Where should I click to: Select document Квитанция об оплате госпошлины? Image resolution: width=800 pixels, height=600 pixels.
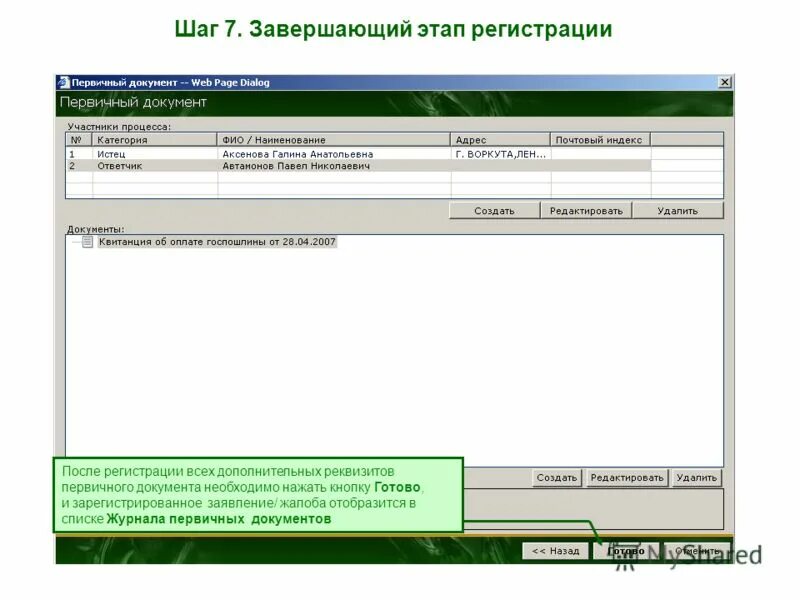tap(217, 242)
